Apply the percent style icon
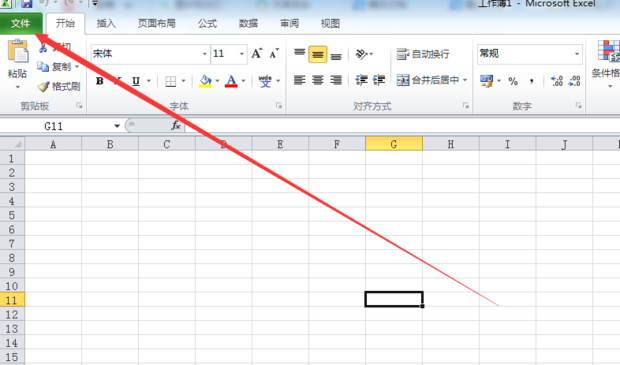 tap(513, 81)
